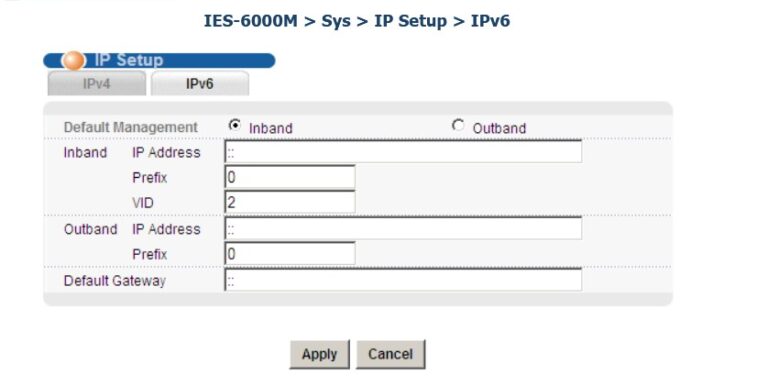Focus the Inband IP Address field
Screen dimensions: 768x386
click(403, 151)
